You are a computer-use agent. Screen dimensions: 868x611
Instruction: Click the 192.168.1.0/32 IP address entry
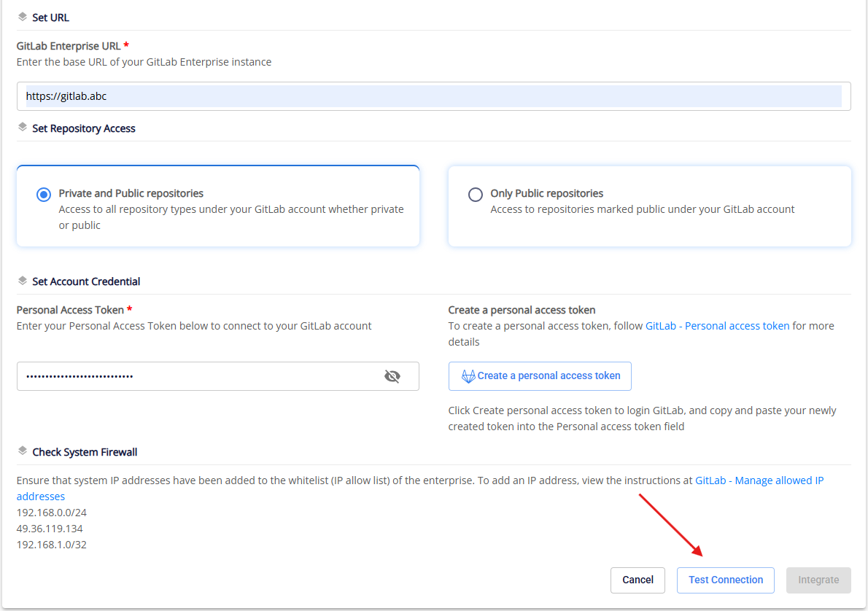pyautogui.click(x=51, y=545)
